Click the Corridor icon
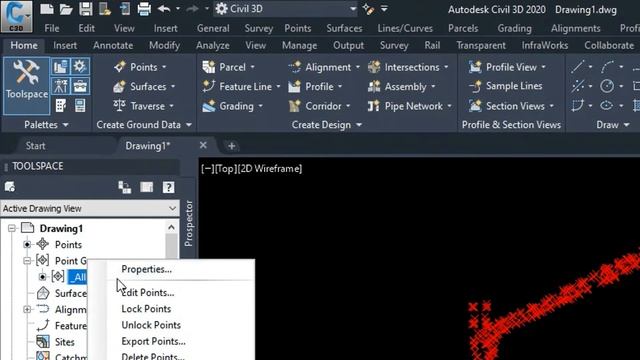Viewport: 640px width, 360px height. click(295, 106)
